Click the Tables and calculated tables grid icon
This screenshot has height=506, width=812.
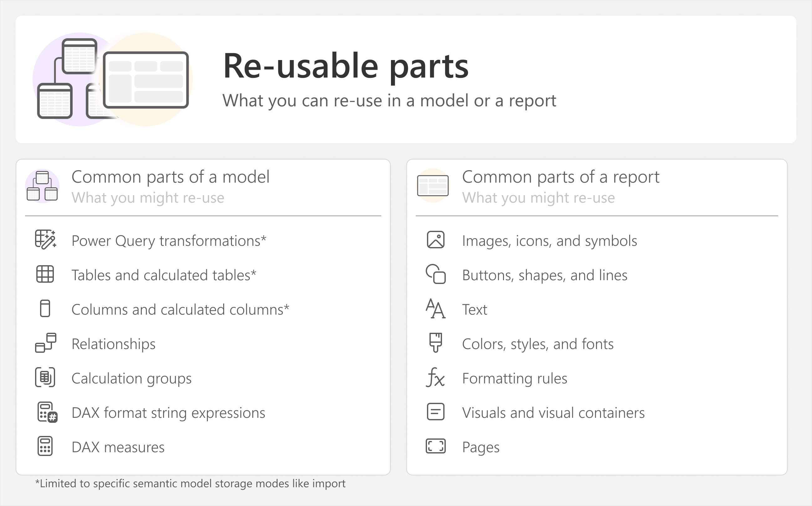[45, 274]
